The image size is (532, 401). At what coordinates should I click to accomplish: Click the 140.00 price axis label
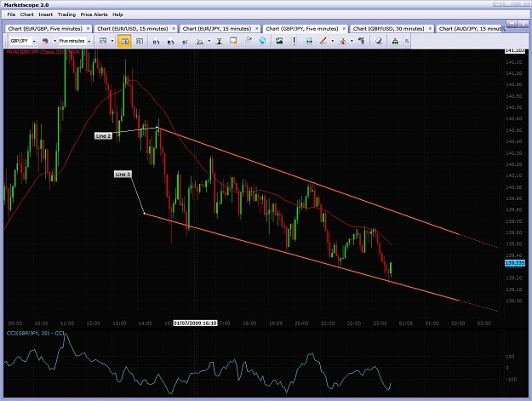(513, 187)
